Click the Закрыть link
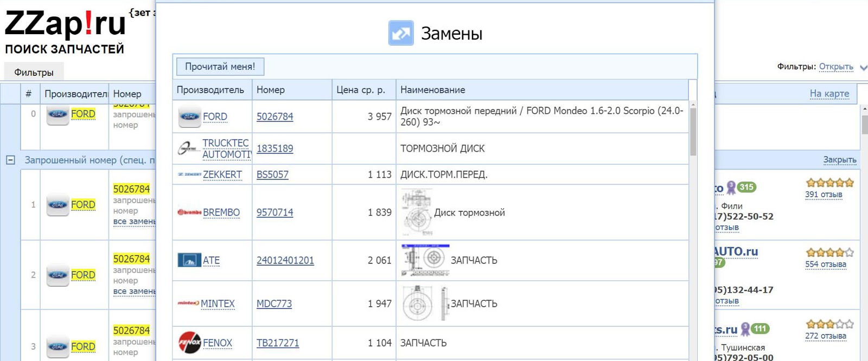The width and height of the screenshot is (868, 361). [x=840, y=159]
